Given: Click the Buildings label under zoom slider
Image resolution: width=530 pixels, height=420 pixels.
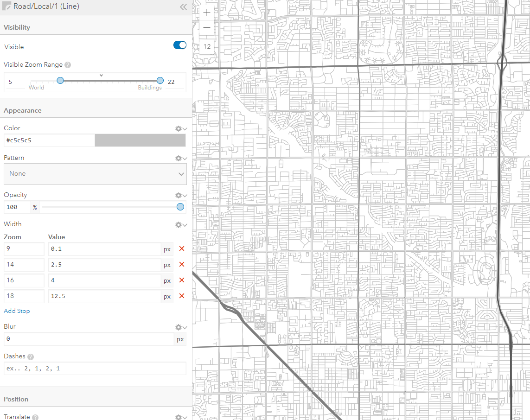Looking at the screenshot, I should [150, 88].
